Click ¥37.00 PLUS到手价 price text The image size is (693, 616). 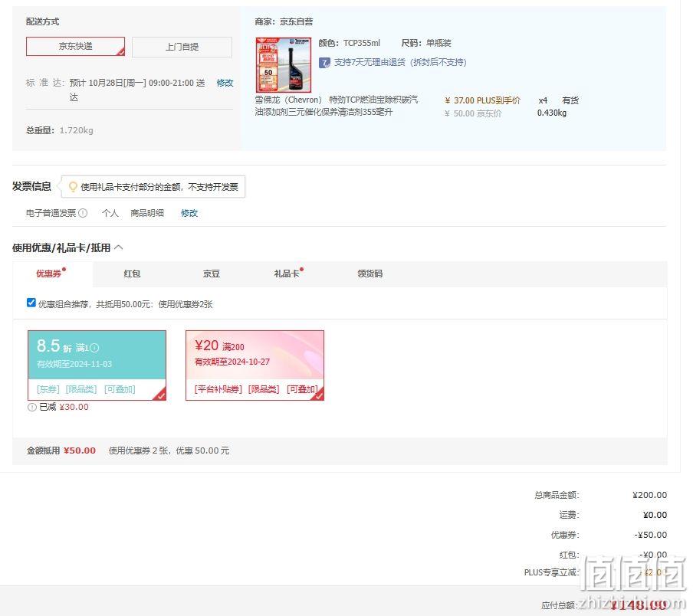tap(482, 100)
